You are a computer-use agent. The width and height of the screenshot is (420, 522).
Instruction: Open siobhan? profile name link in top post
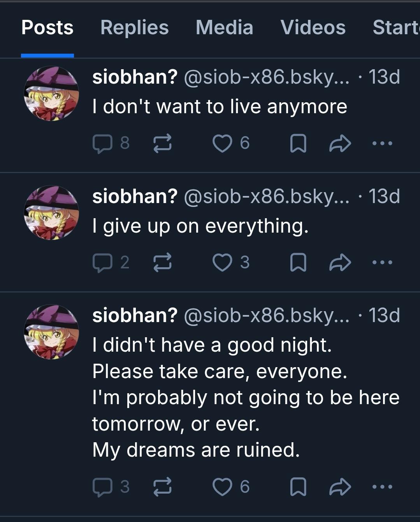pyautogui.click(x=135, y=77)
